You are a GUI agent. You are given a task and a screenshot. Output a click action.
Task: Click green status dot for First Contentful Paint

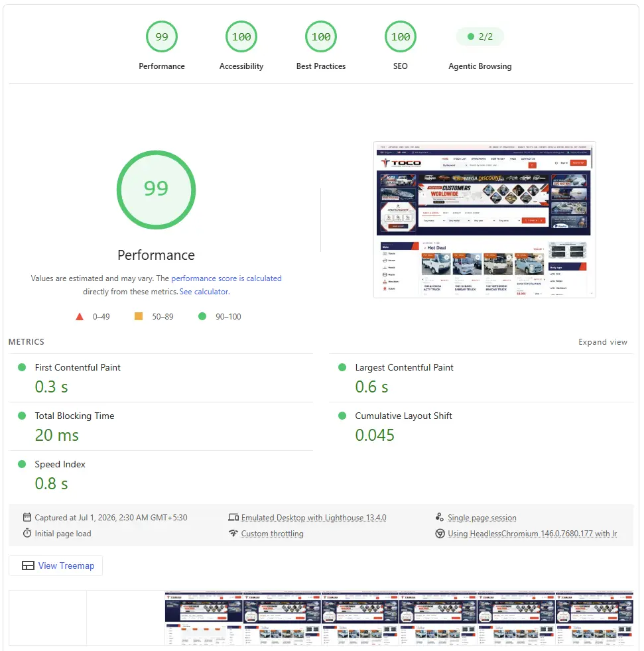click(x=22, y=367)
